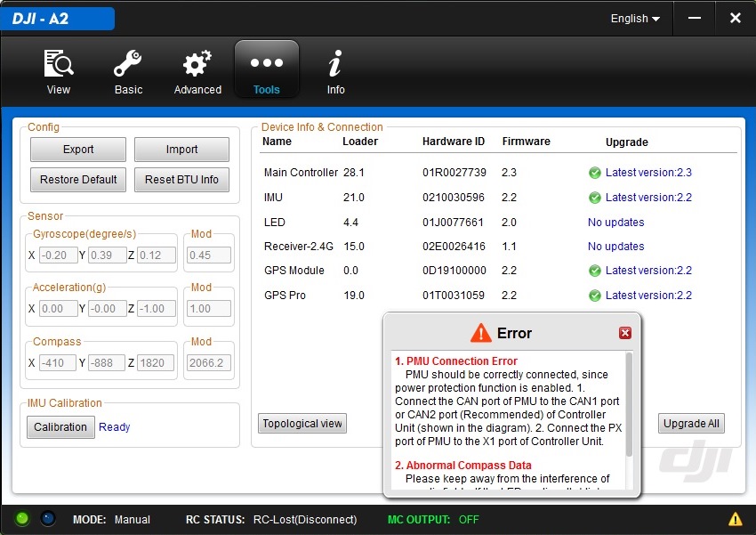Click Reset BTU Info button

pyautogui.click(x=181, y=180)
